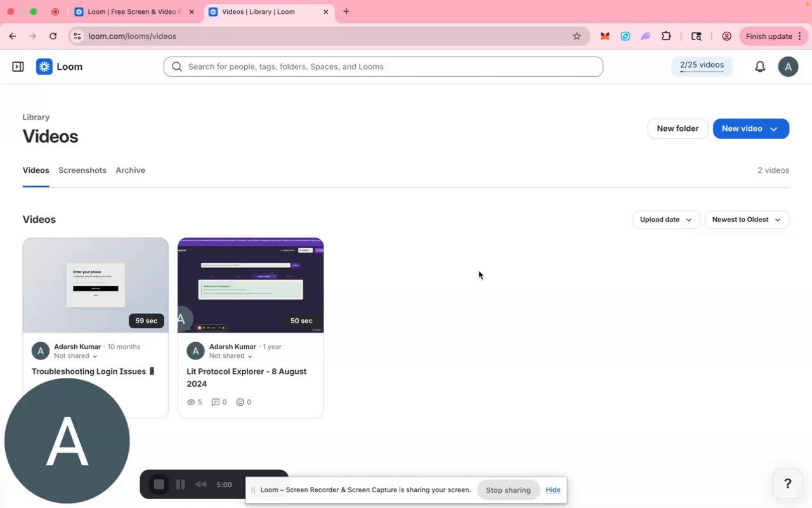Open the account avatar menu
The width and height of the screenshot is (812, 508).
788,67
